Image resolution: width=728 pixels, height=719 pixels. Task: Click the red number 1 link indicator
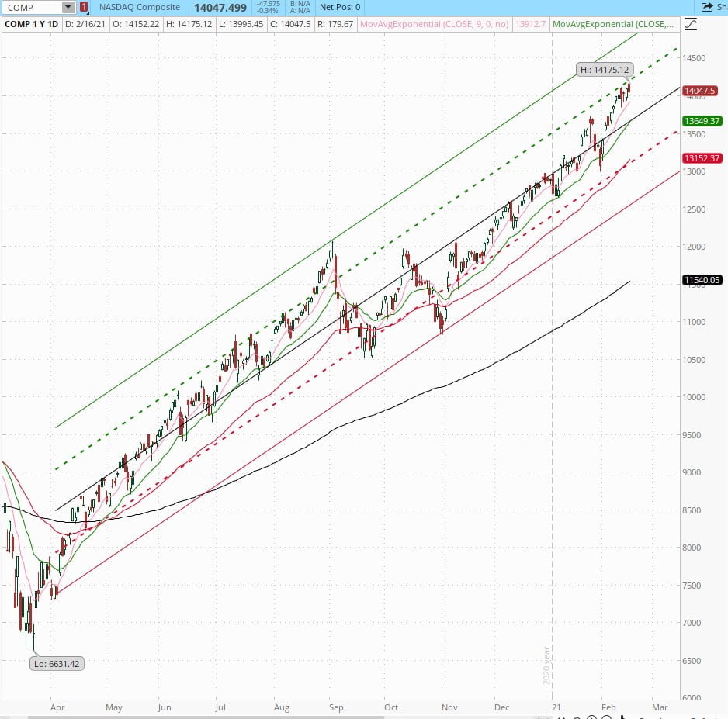(x=84, y=8)
